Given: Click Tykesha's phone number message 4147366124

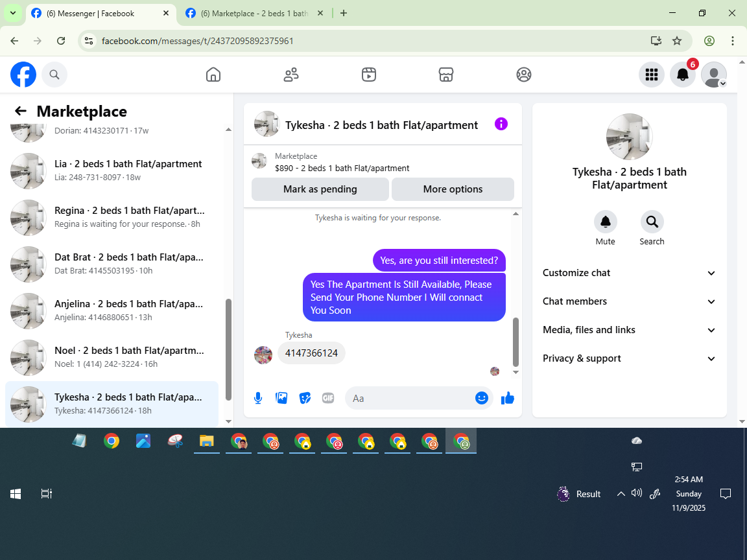Looking at the screenshot, I should click(x=311, y=353).
